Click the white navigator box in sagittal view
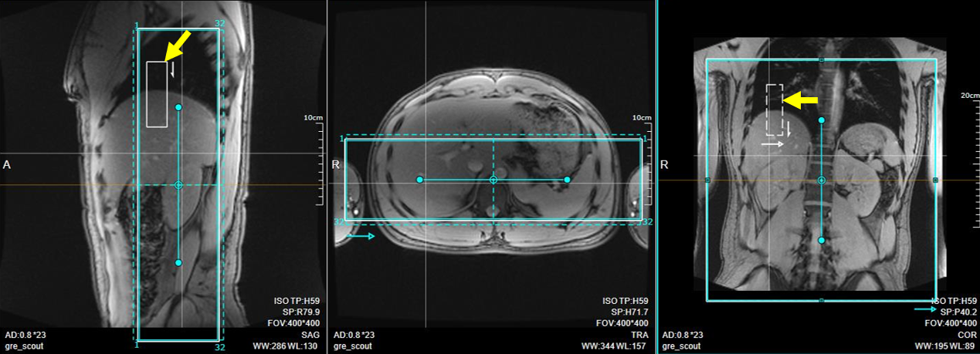980x354 pixels. click(157, 94)
